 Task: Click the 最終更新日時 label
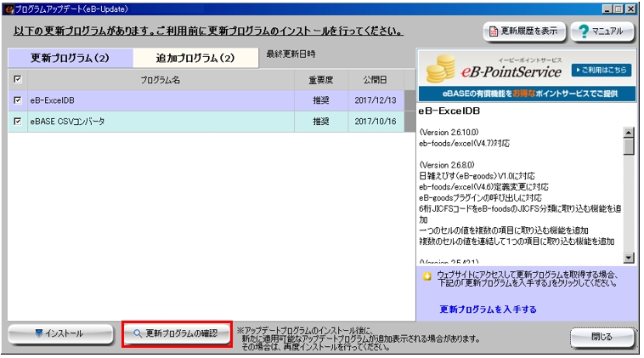291,54
